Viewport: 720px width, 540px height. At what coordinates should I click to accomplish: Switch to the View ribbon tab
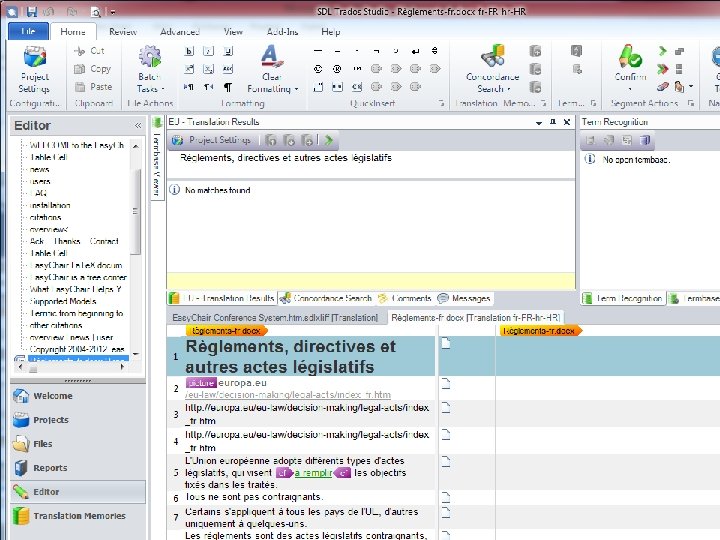click(233, 32)
